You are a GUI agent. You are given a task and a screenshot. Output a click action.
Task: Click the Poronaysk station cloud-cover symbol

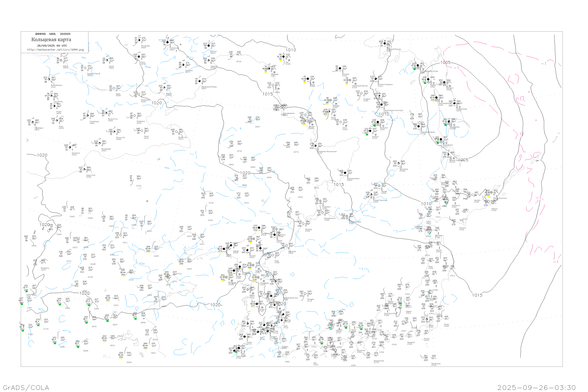(x=449, y=122)
